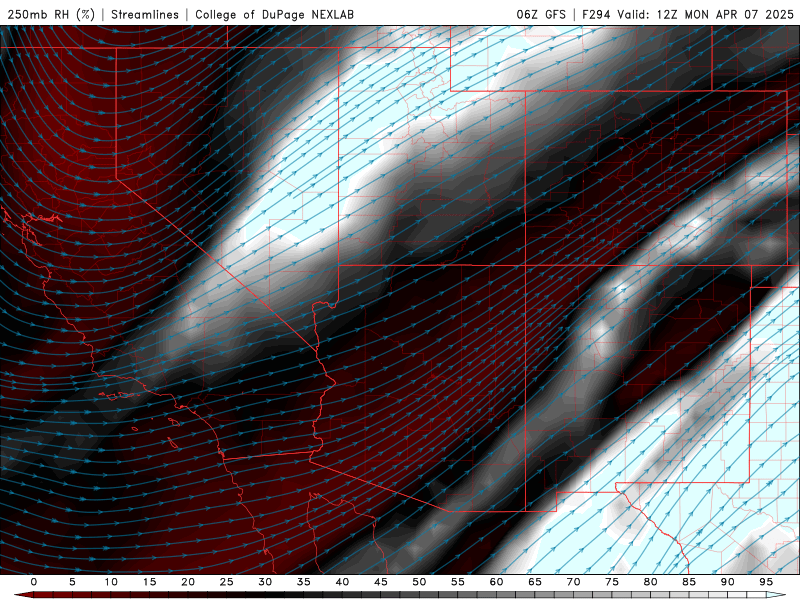This screenshot has width=800, height=600.
Task: Pick the "75" tick label on the scale
Action: click(x=612, y=582)
